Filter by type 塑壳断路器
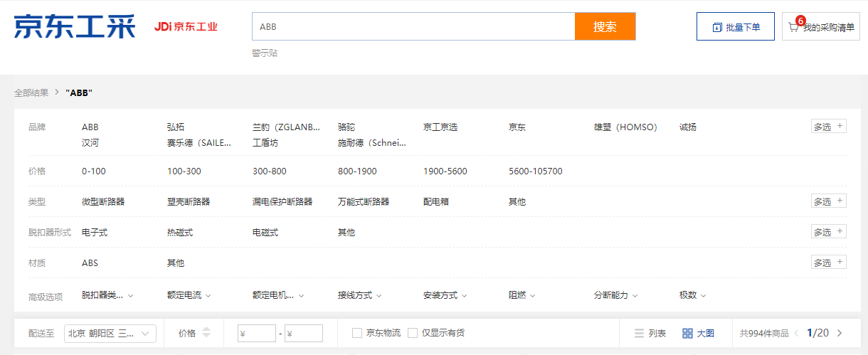This screenshot has width=868, height=355. pyautogui.click(x=189, y=202)
